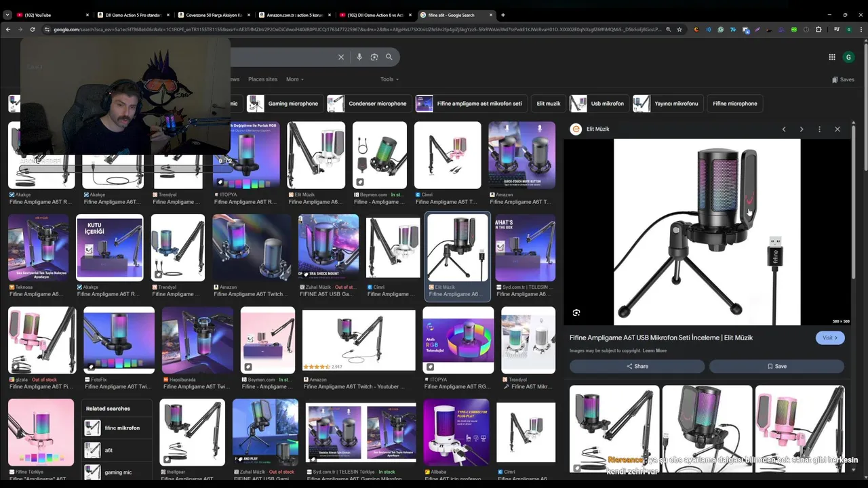Select the Fifine microphone chip

pos(734,104)
